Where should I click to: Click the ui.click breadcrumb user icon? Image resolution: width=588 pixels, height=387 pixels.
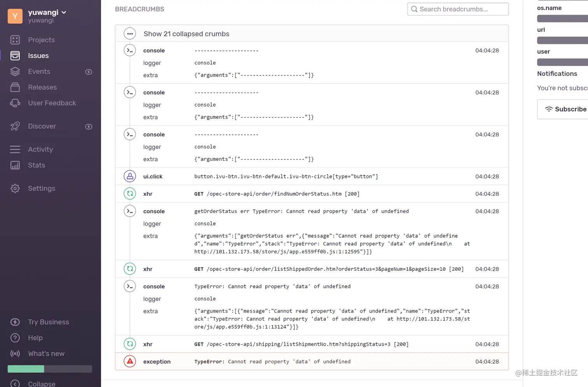[130, 176]
